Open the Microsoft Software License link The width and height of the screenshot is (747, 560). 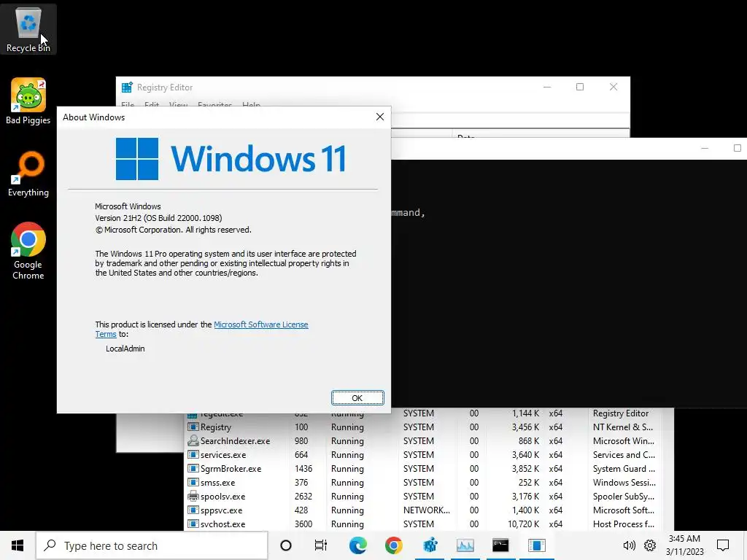click(x=261, y=324)
